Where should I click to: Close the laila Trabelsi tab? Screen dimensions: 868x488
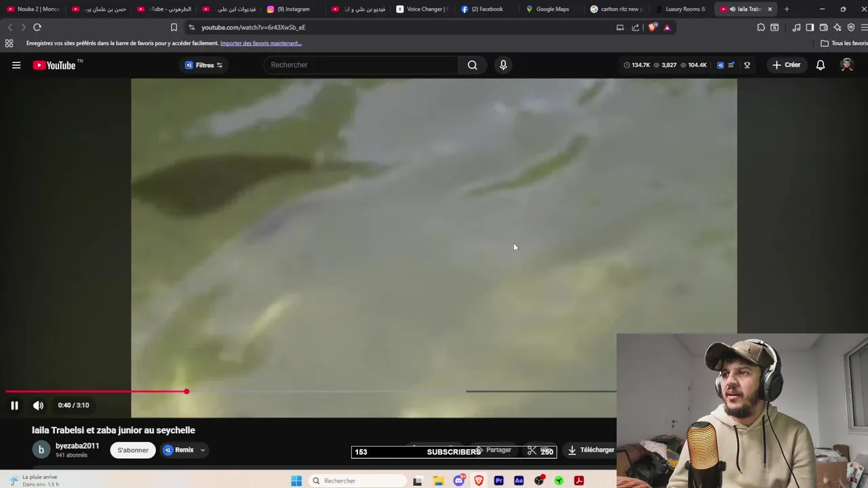tap(770, 9)
